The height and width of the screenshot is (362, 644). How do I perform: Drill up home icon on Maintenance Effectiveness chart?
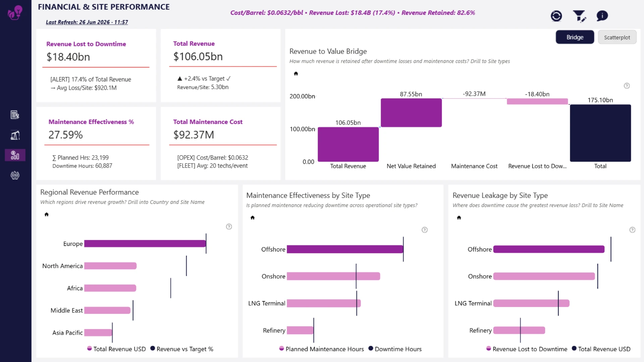click(x=253, y=218)
